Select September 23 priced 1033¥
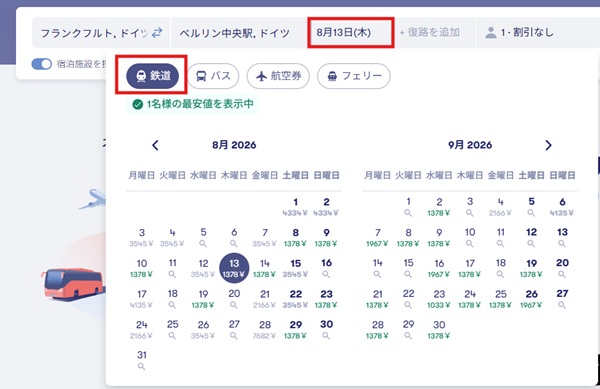This screenshot has height=389, width=600. 439,299
